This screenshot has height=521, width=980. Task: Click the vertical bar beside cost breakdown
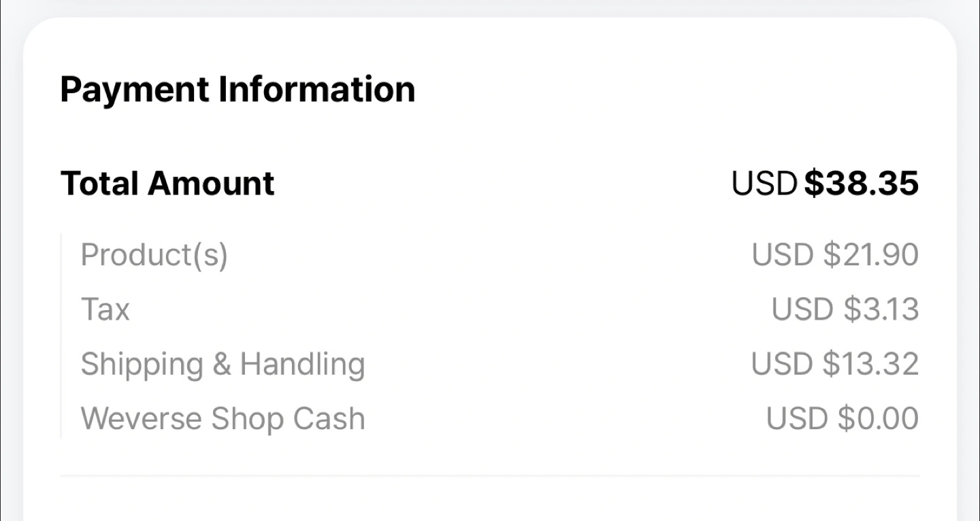(x=61, y=336)
